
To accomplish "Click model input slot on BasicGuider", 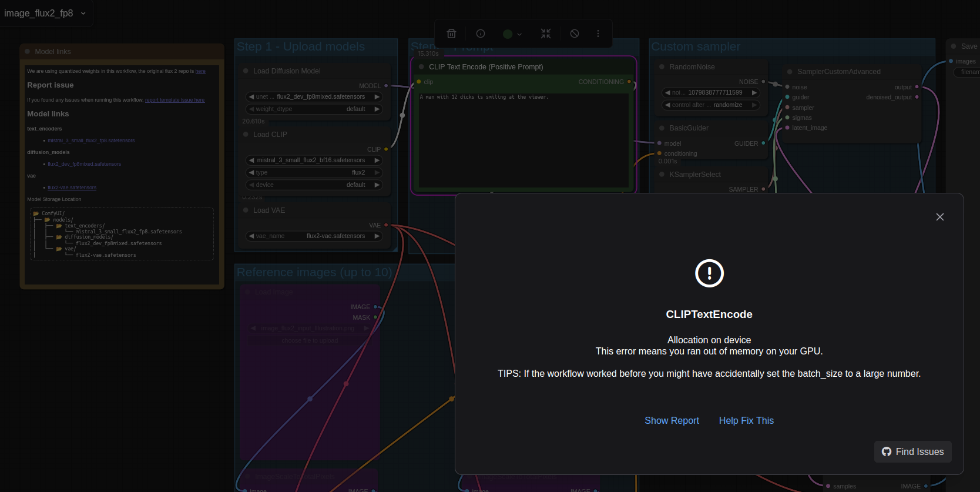I will click(659, 143).
